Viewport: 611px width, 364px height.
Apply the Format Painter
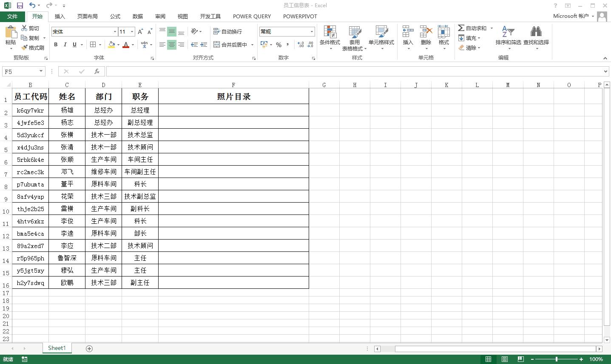coord(32,48)
